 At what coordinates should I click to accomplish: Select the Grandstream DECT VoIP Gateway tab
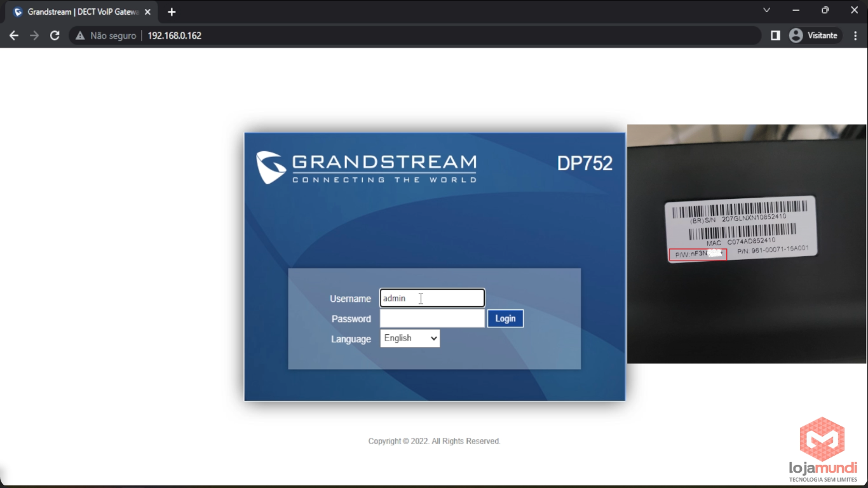coord(83,12)
